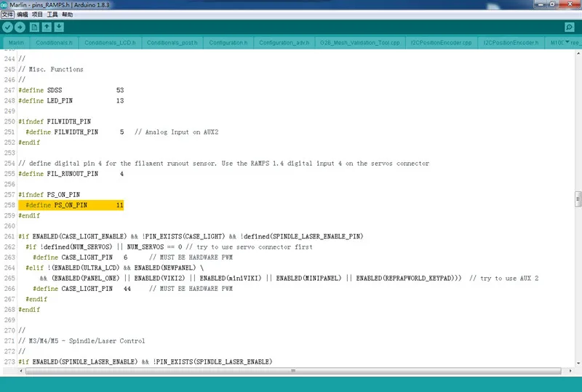Click the '#define SDSS 53' line
The image size is (582, 392).
tap(71, 90)
